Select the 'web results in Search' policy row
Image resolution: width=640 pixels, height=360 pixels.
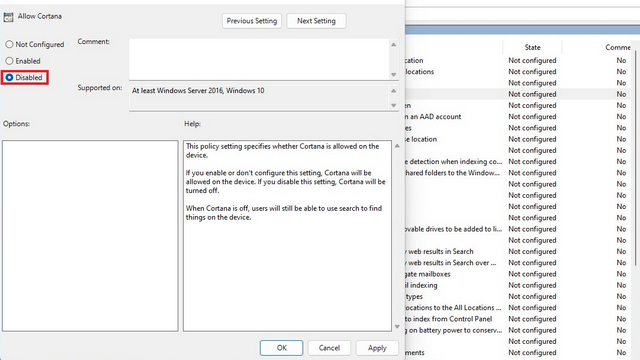point(518,251)
